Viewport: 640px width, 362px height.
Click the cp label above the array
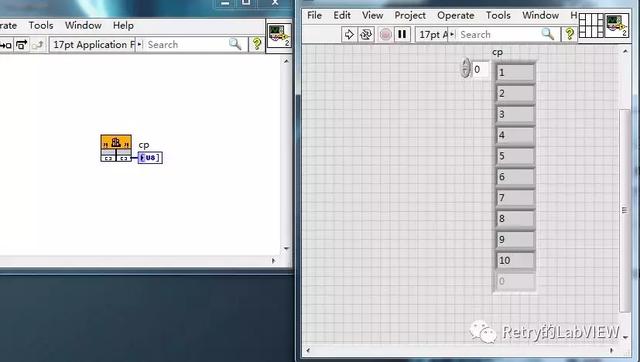pos(497,53)
